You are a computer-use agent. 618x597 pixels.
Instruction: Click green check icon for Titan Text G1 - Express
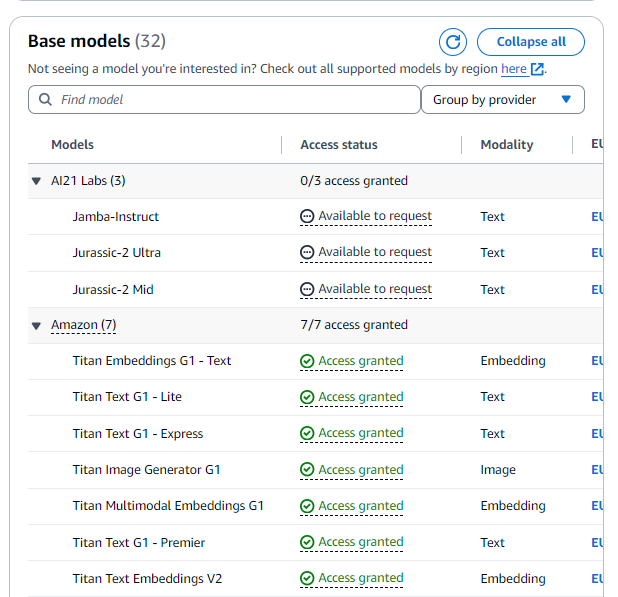[307, 433]
